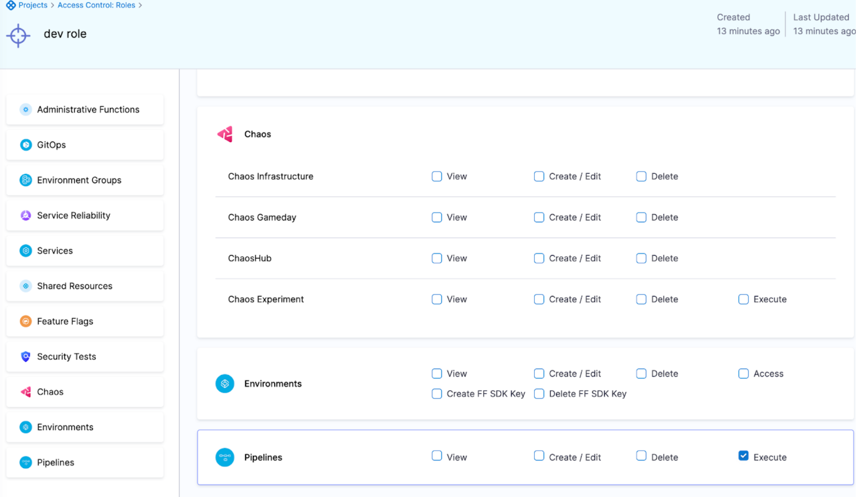Tick Delete checkbox for ChaosHub

click(641, 259)
